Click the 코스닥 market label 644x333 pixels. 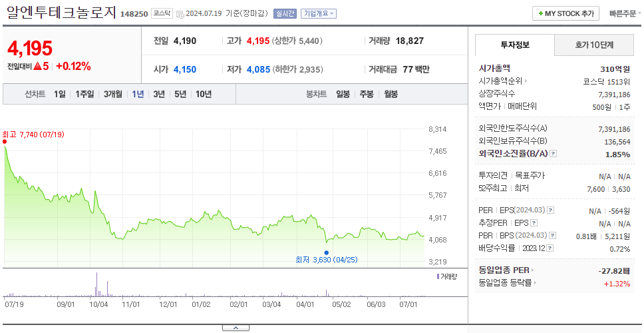(162, 13)
